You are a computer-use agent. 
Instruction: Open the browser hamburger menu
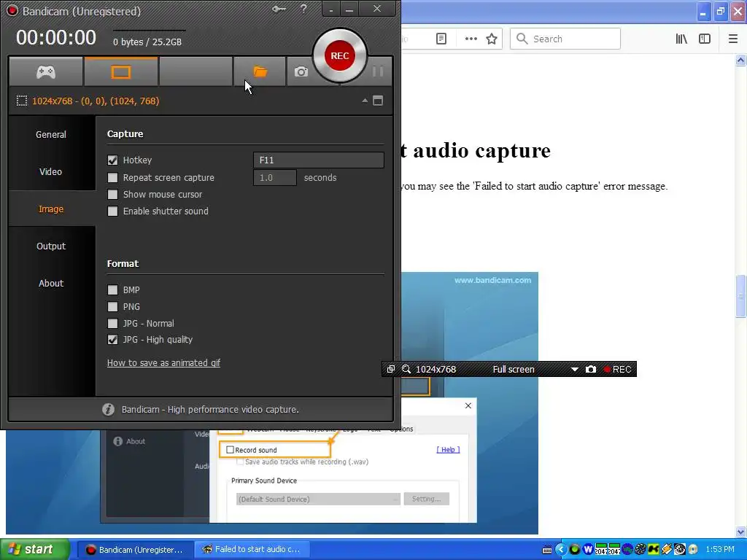(x=733, y=39)
